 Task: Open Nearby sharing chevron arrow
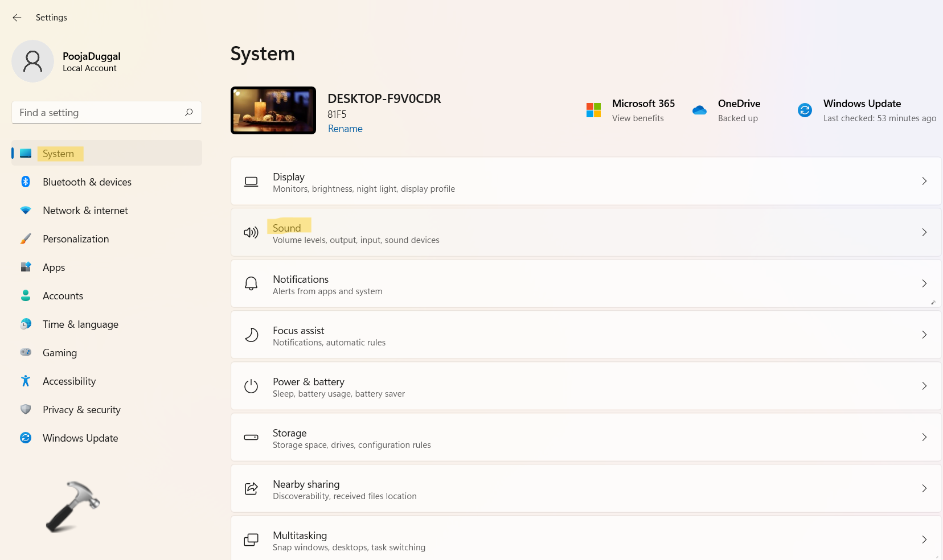point(924,488)
